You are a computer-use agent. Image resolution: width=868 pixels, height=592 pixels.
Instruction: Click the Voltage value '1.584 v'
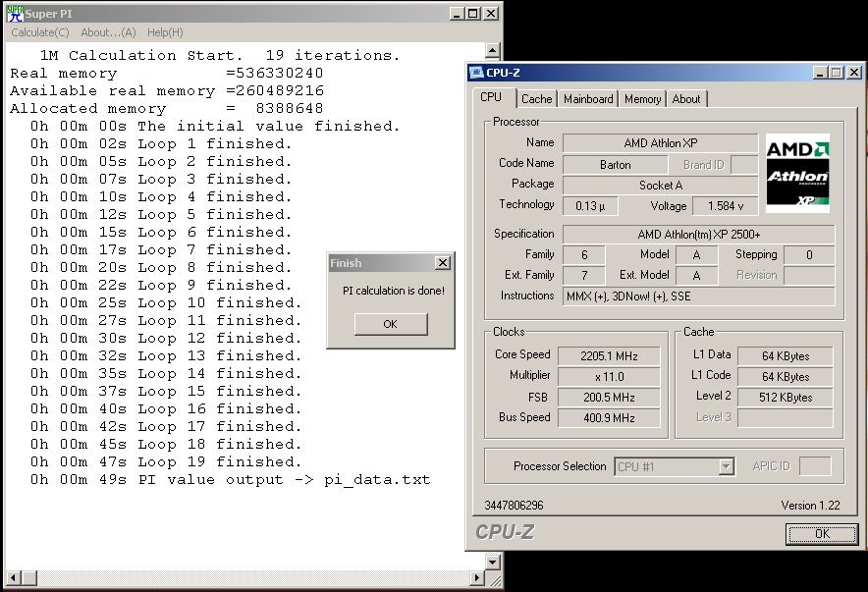pos(726,206)
